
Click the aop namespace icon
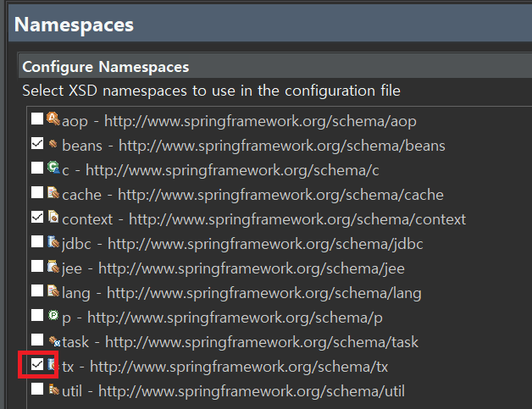pos(53,119)
